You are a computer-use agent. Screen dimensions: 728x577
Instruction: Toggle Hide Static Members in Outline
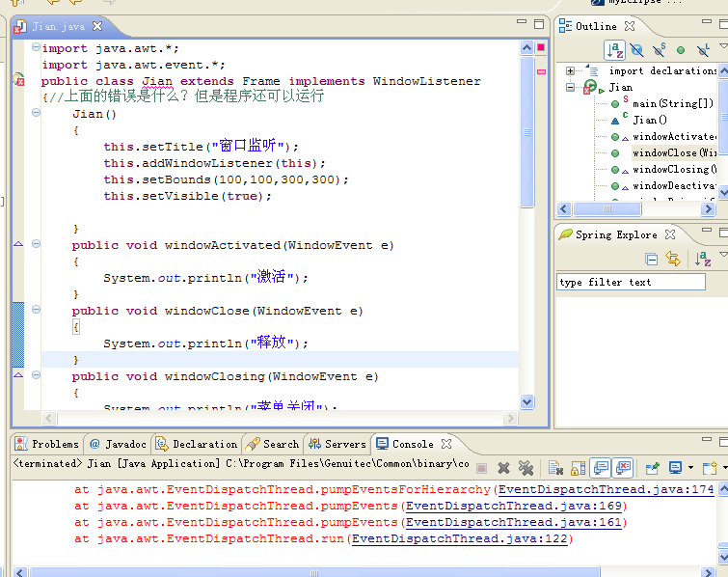point(659,50)
